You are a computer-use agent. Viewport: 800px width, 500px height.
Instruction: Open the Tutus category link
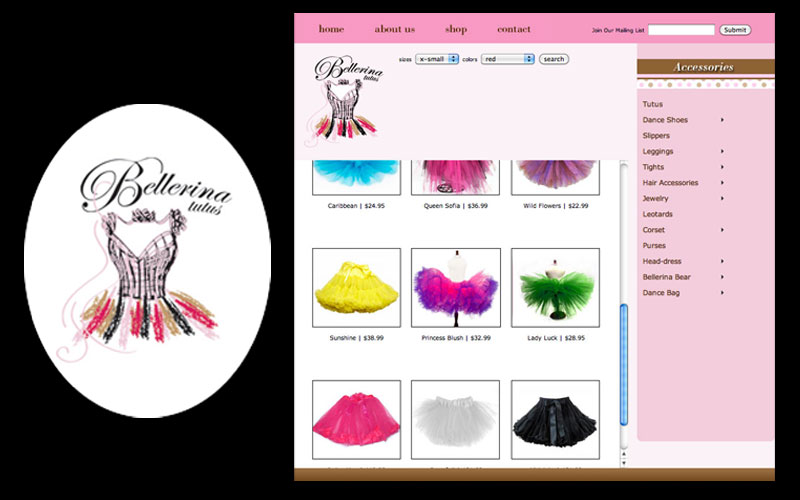(653, 104)
